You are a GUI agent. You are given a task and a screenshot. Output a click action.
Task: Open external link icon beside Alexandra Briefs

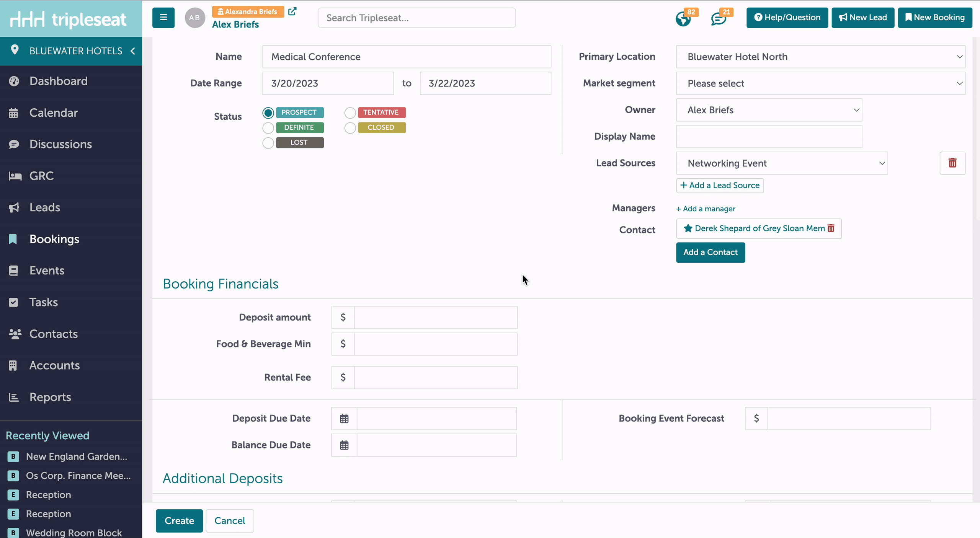click(x=292, y=11)
